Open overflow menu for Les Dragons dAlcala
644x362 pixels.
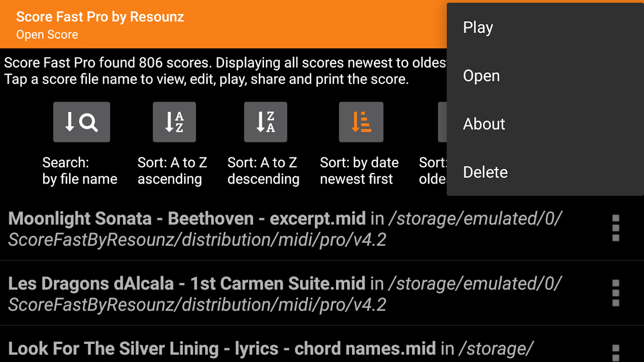[615, 293]
